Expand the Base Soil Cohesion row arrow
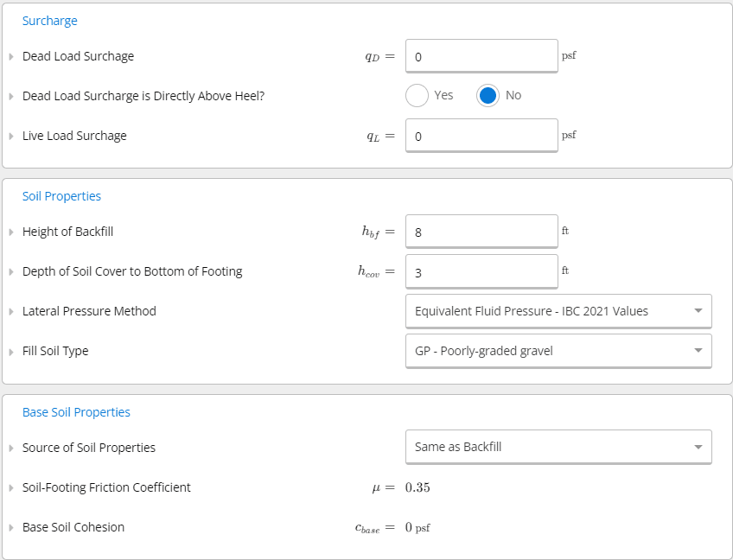This screenshot has height=560, width=733. point(11,528)
